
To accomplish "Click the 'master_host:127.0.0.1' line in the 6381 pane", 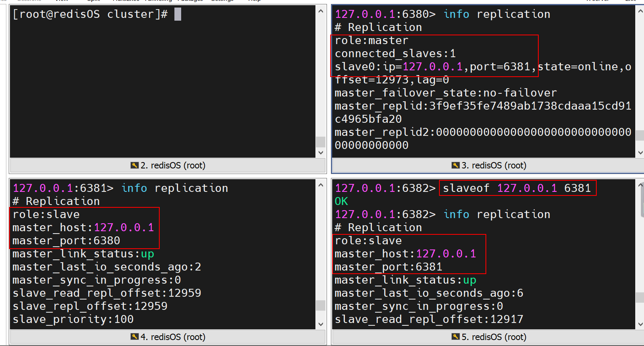I will coord(83,228).
